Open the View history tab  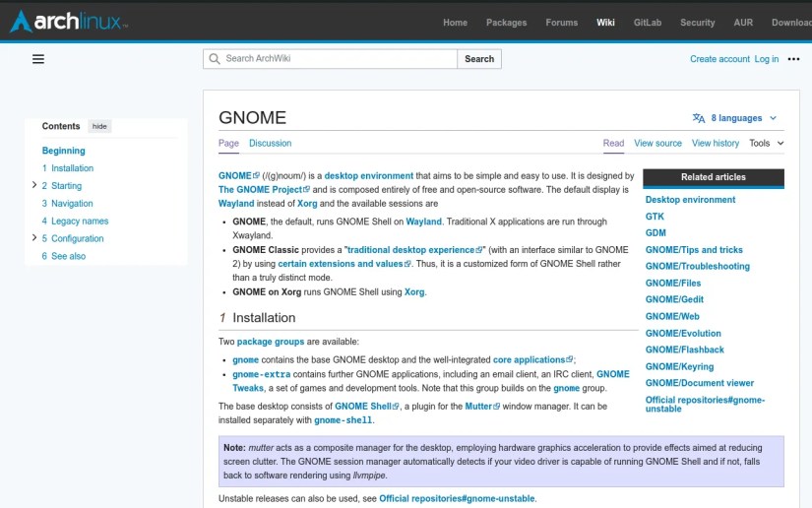(716, 143)
